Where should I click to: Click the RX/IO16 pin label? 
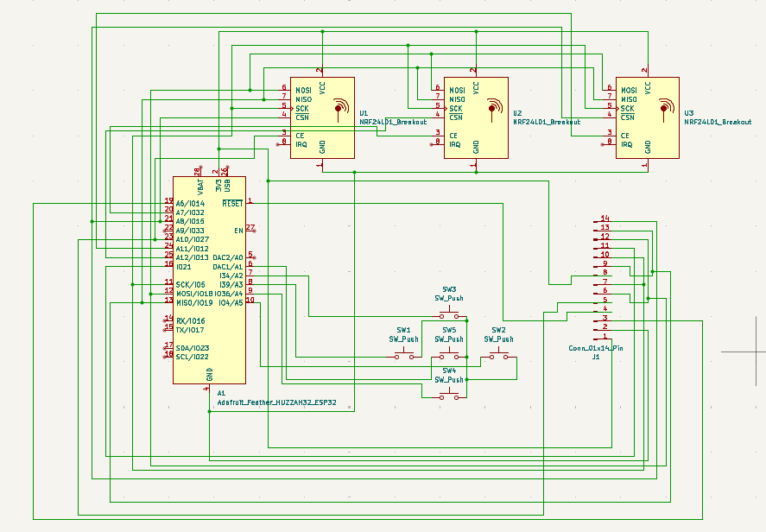pos(191,321)
